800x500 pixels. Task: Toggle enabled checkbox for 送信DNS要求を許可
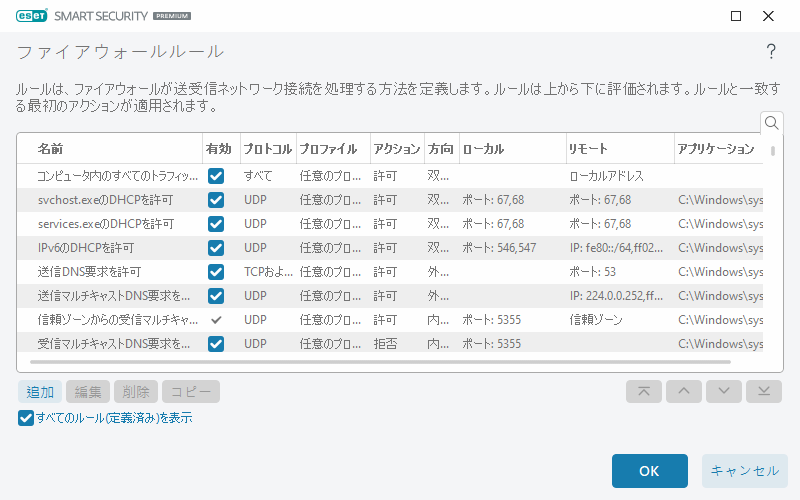(216, 272)
